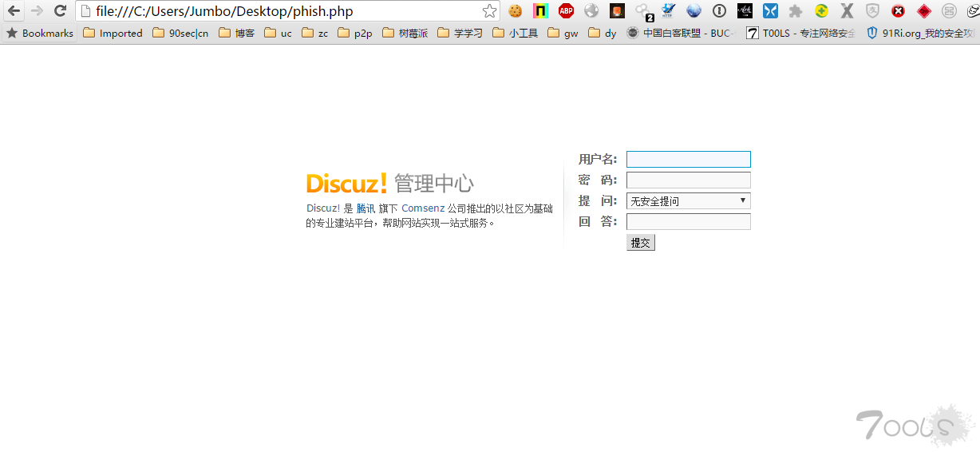
Task: Open the HTTP airplane extension icon
Action: click(x=668, y=11)
